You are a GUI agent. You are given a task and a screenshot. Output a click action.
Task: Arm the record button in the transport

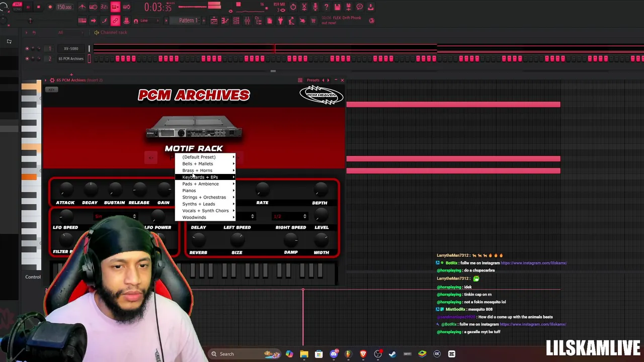pyautogui.click(x=50, y=7)
